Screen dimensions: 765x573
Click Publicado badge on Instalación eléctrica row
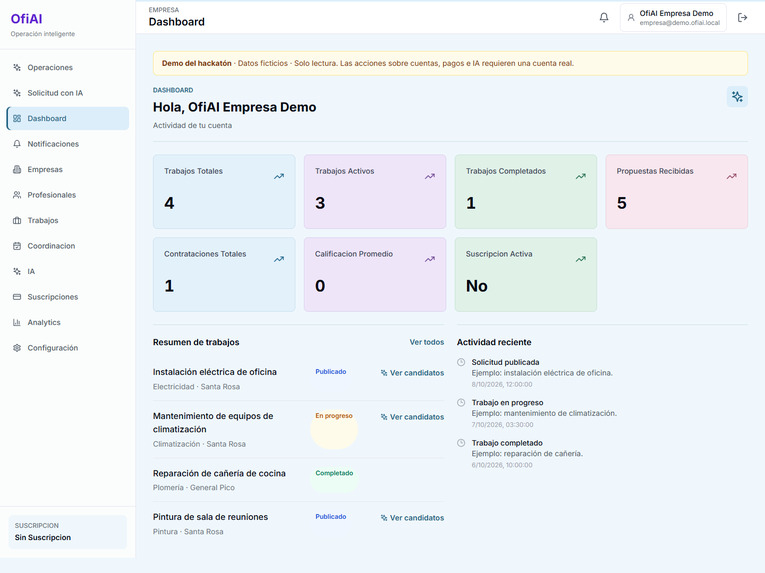pyautogui.click(x=331, y=371)
